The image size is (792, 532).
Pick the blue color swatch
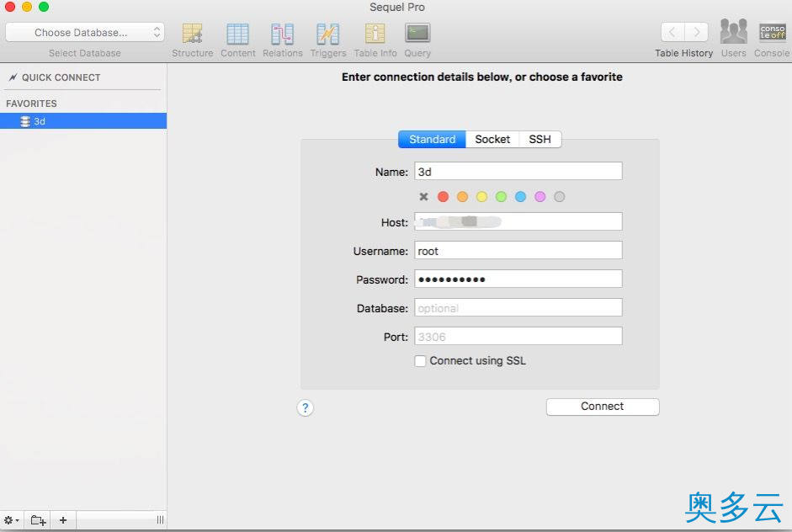click(520, 196)
